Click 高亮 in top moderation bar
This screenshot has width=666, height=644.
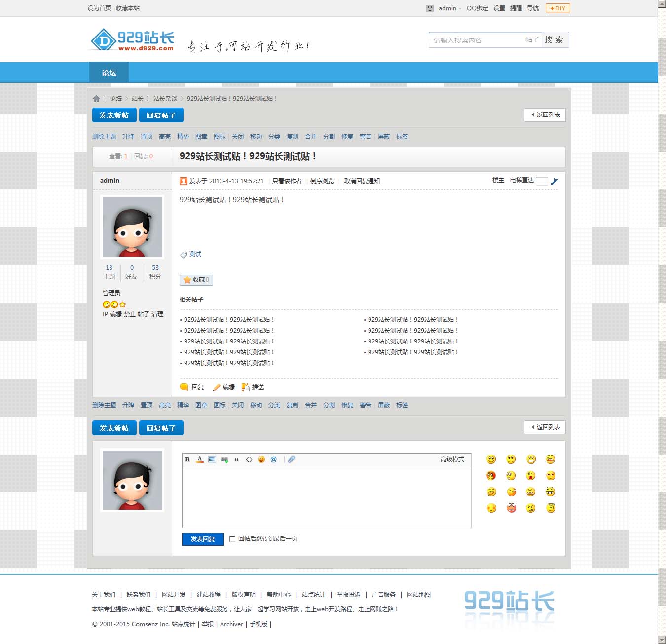[165, 137]
